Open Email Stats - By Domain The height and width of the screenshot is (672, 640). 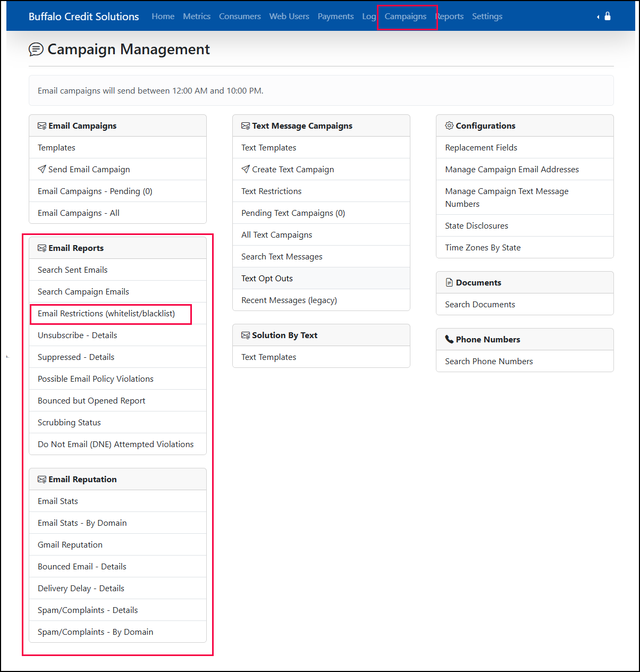coord(117,523)
